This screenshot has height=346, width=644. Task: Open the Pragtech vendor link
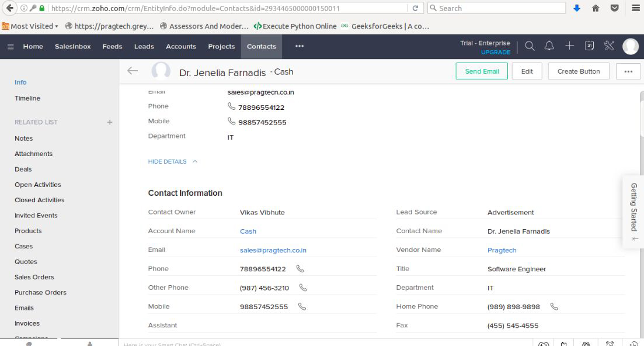pos(502,250)
